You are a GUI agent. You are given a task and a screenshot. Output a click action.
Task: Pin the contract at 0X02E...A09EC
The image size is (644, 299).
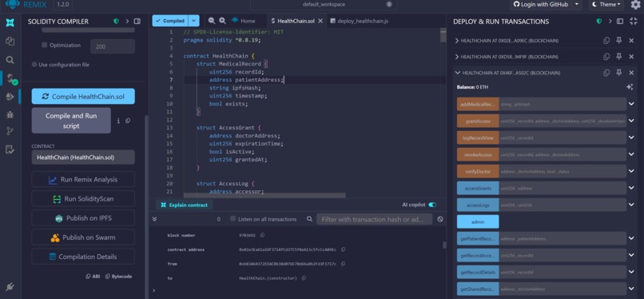point(618,40)
